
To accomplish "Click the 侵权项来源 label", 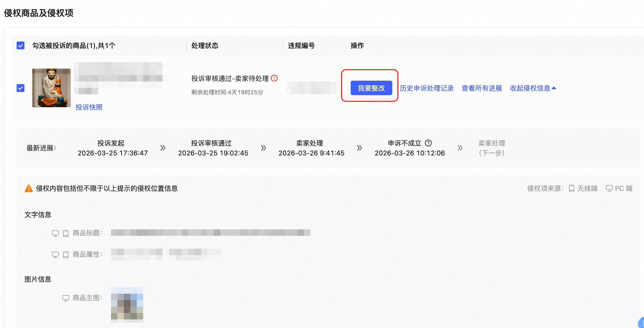I will pos(545,188).
